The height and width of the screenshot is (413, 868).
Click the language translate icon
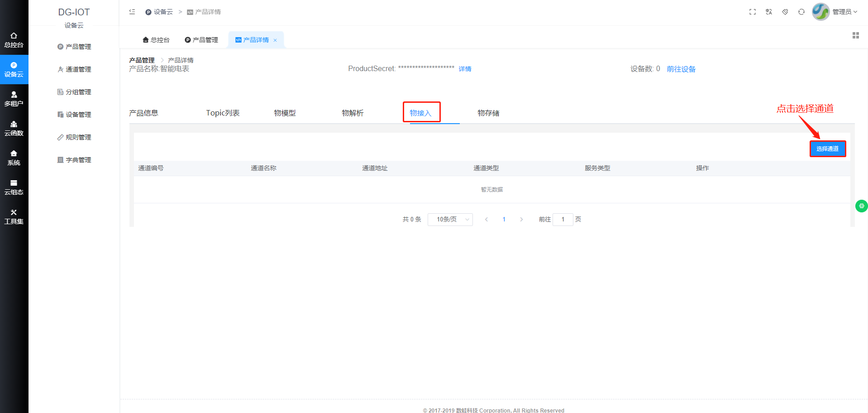(x=769, y=12)
